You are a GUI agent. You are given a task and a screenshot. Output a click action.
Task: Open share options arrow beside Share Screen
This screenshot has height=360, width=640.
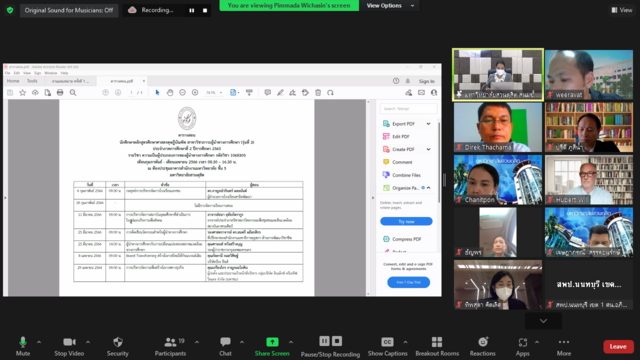[x=291, y=342]
